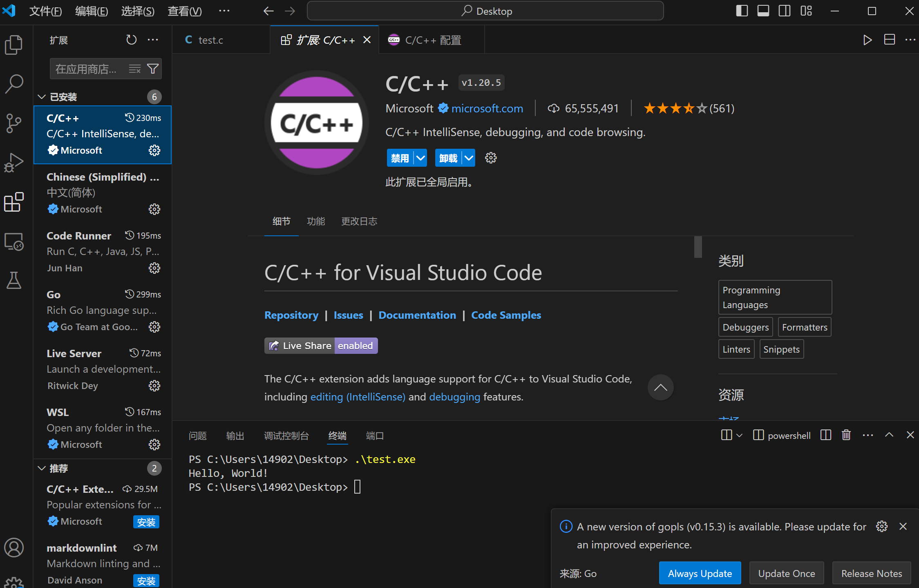Open gear settings for WSL extension
This screenshot has height=588, width=919.
(154, 445)
